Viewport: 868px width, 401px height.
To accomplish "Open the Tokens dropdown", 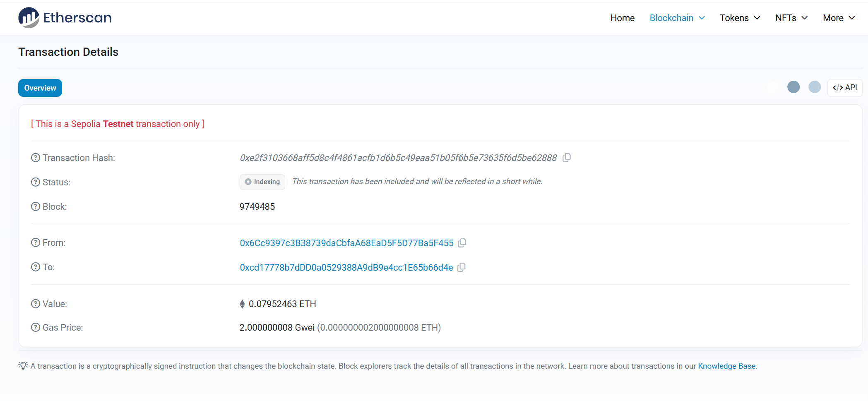I will pyautogui.click(x=740, y=18).
